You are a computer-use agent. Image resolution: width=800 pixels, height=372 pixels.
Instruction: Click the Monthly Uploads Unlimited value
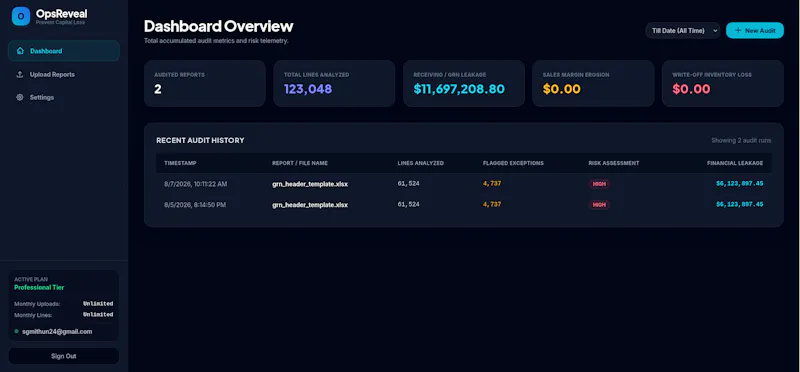tap(98, 304)
